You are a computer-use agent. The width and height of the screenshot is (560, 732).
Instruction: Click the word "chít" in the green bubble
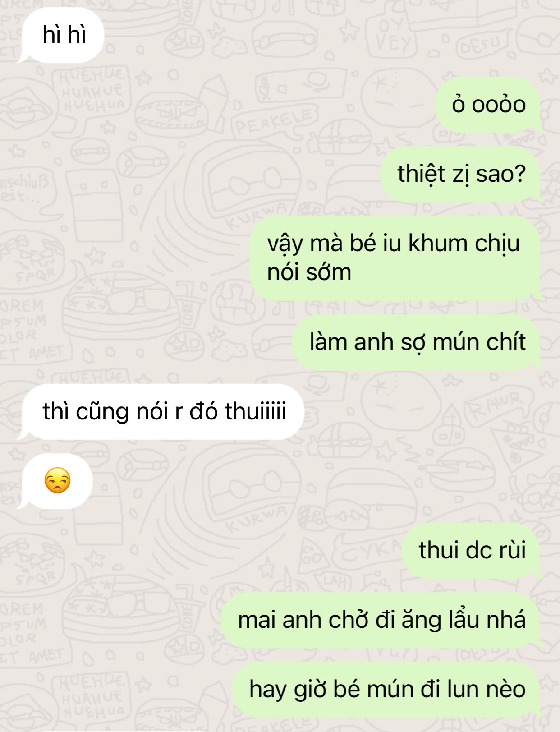(x=506, y=342)
